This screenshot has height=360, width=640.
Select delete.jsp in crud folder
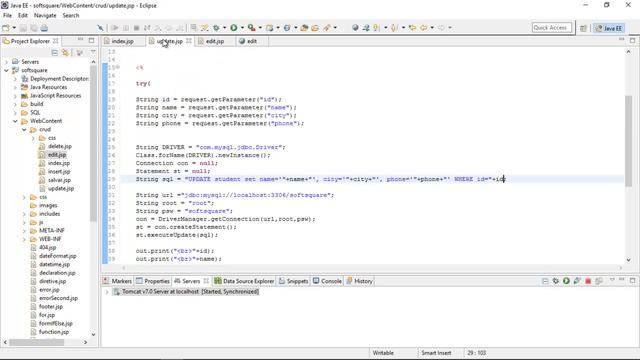point(60,146)
